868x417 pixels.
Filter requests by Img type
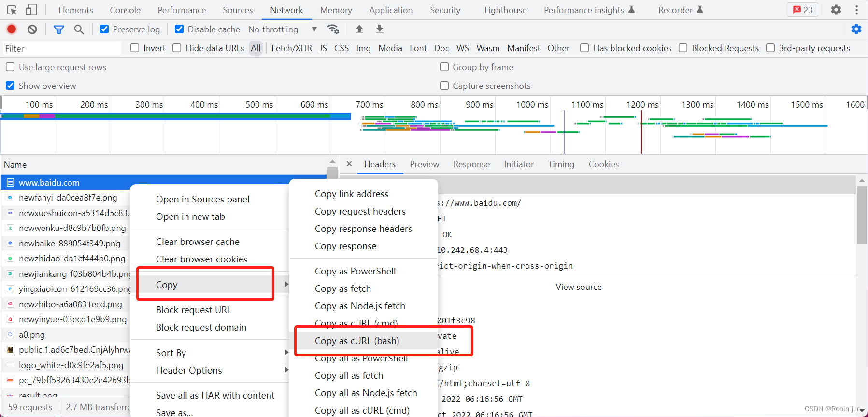tap(363, 48)
